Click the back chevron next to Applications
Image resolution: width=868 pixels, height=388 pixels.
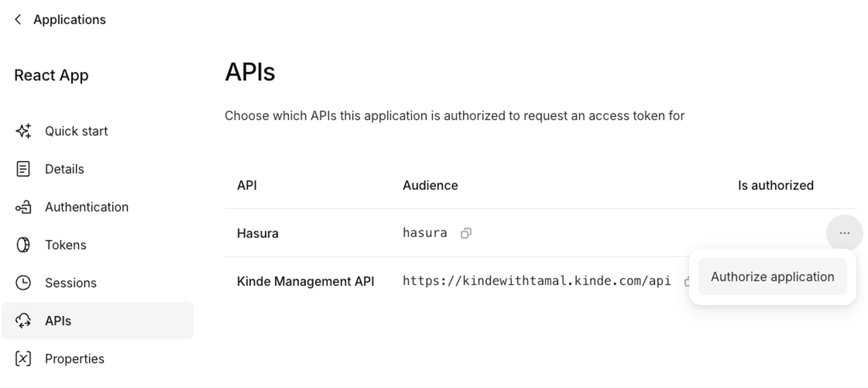point(18,19)
